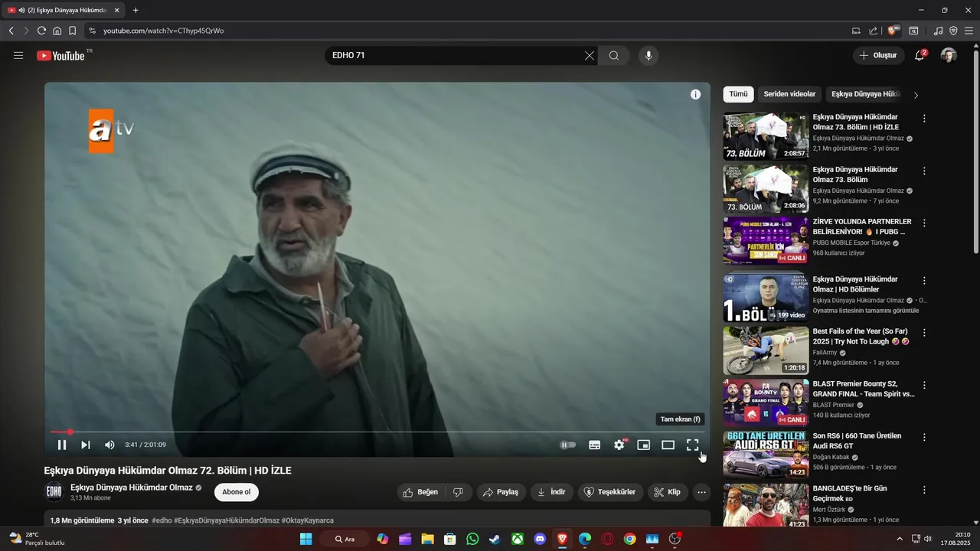Reload the page in the browser

click(41, 31)
